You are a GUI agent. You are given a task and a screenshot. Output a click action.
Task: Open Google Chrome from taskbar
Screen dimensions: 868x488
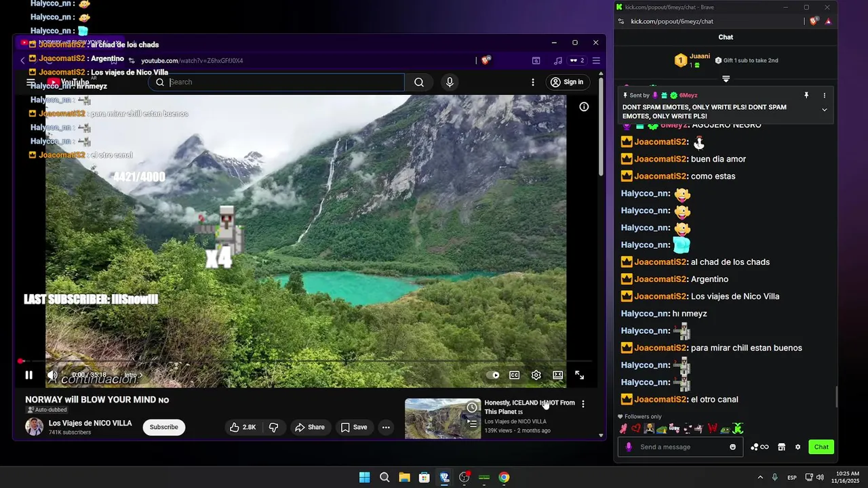coord(504,477)
